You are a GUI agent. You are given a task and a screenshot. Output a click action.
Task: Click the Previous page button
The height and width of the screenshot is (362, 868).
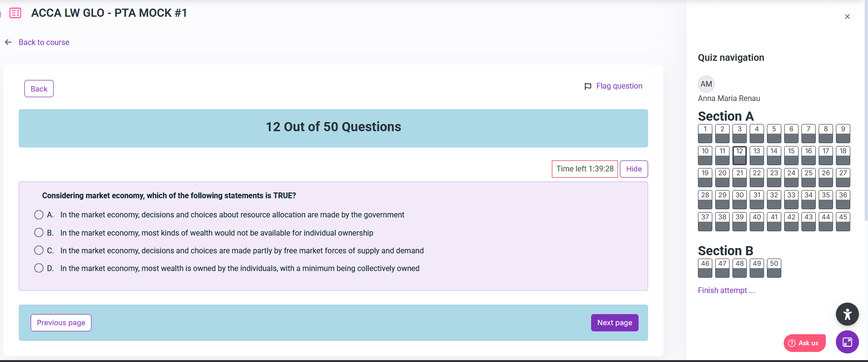pos(61,323)
